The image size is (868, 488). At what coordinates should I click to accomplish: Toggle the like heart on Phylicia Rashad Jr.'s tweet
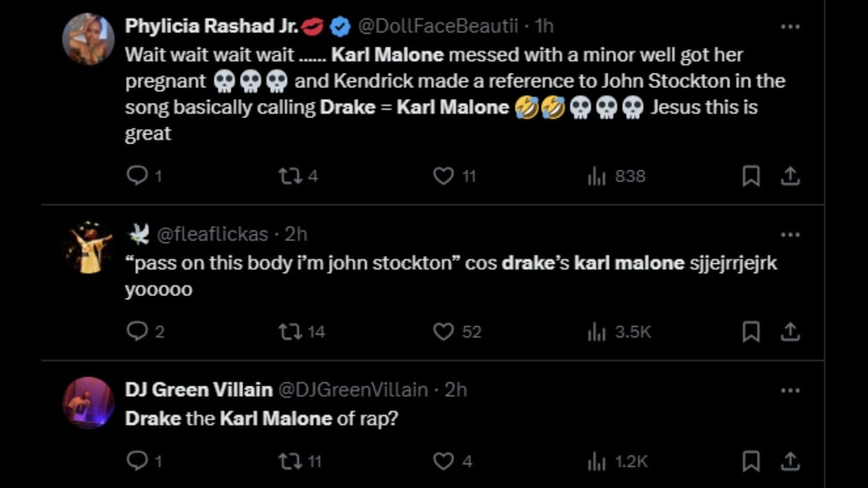(443, 175)
